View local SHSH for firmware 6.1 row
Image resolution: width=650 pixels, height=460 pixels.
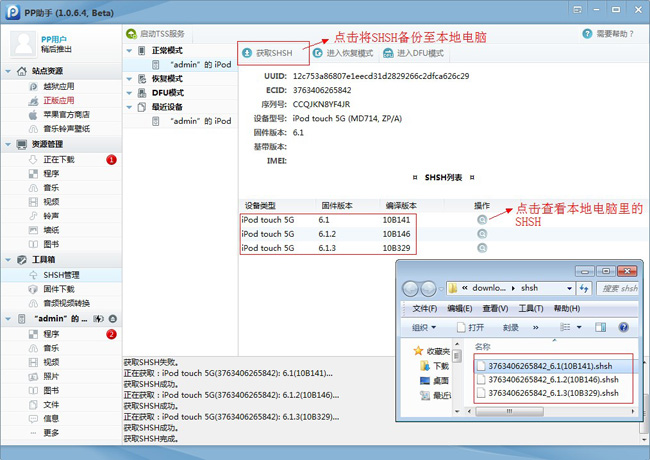[x=482, y=219]
